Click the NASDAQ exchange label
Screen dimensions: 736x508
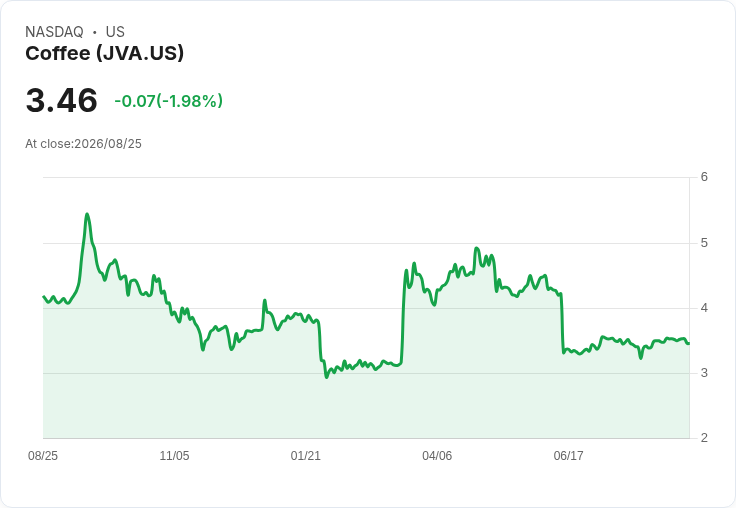(x=54, y=32)
